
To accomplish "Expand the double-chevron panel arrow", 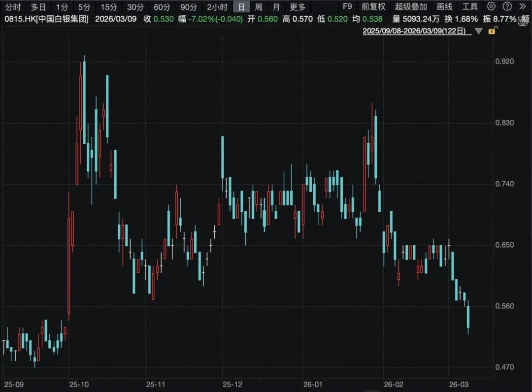I will [x=523, y=6].
